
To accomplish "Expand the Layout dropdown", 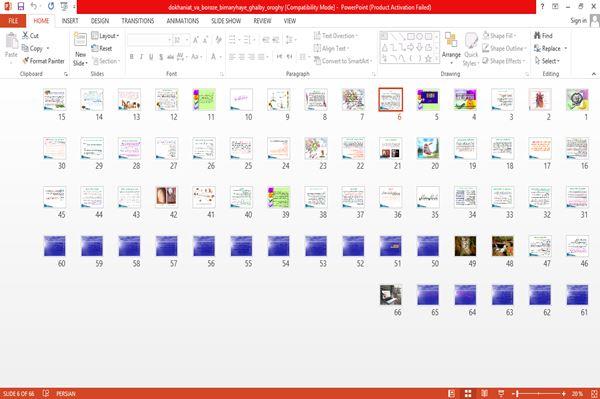I will pyautogui.click(x=105, y=36).
